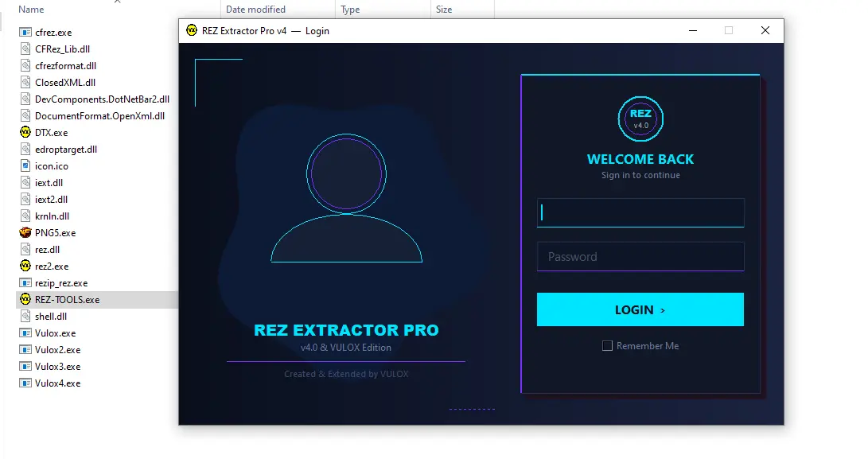The height and width of the screenshot is (459, 868).
Task: Select the file name Vulox3.exe
Action: [57, 367]
